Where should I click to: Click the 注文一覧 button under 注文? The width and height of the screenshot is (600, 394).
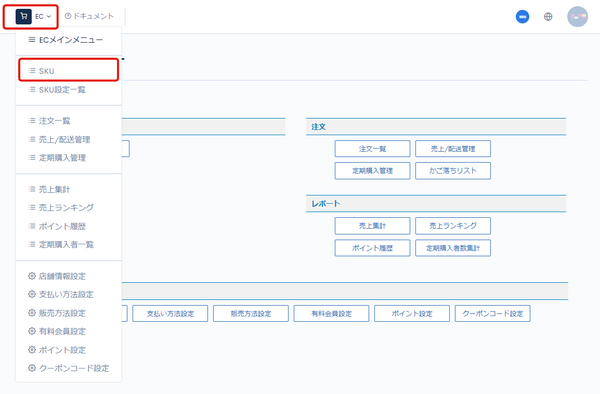(372, 149)
